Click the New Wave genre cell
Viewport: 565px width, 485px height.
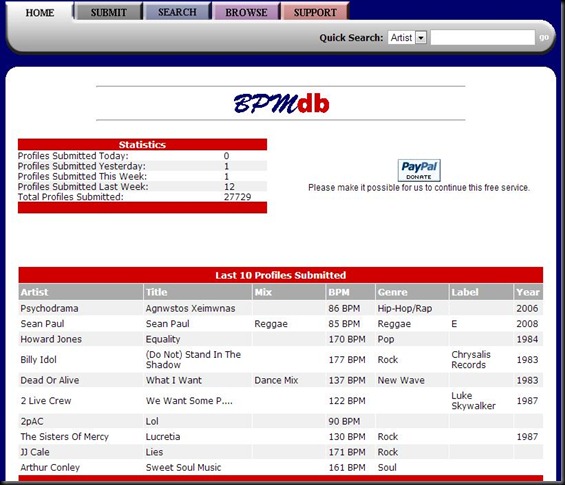[x=401, y=380]
